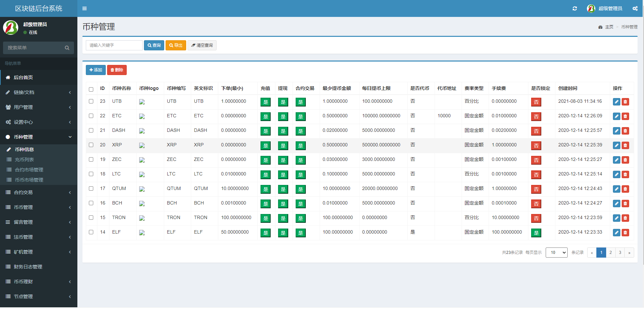The height and width of the screenshot is (309, 644).
Task: Open the 充币列表 submenu item
Action: click(24, 160)
